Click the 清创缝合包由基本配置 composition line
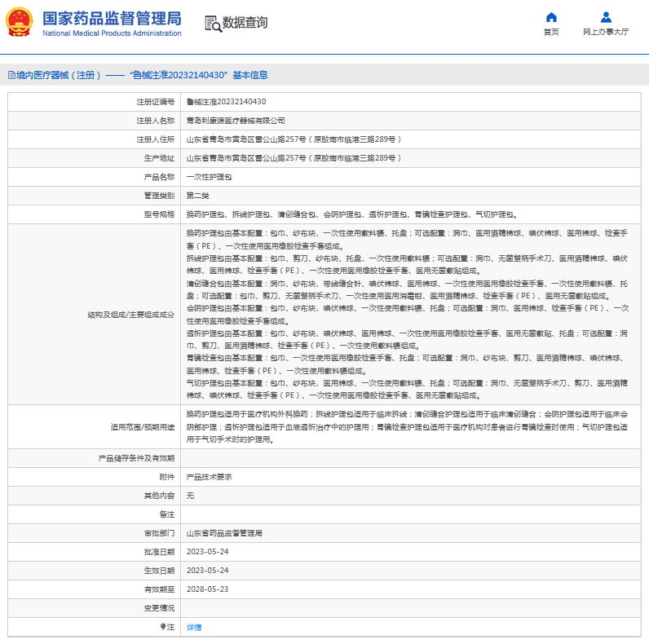 [x=407, y=289]
